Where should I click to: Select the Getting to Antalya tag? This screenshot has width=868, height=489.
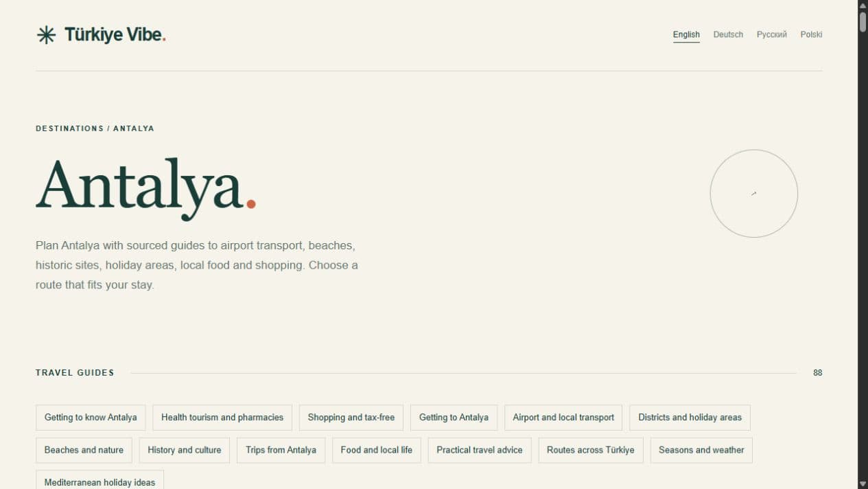454,418
